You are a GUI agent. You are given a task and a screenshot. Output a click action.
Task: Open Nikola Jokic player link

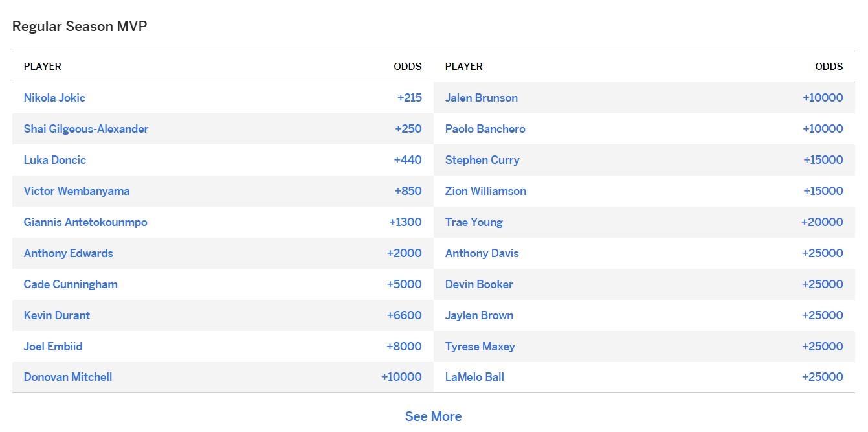point(54,98)
